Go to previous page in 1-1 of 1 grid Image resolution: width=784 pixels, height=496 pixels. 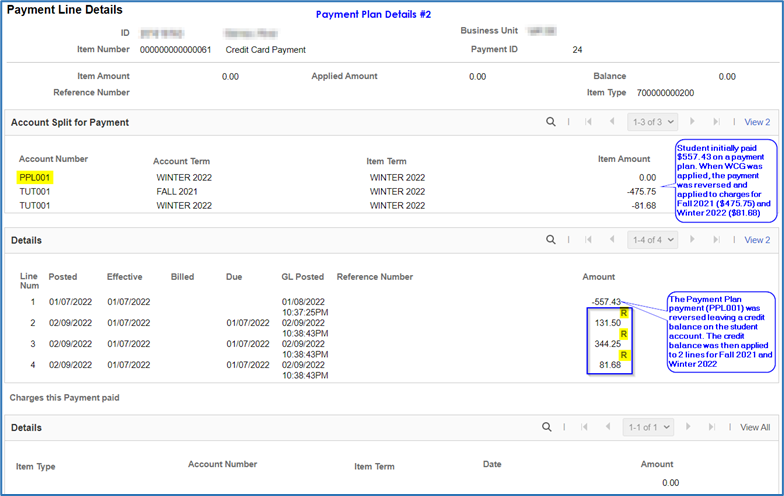pos(608,426)
